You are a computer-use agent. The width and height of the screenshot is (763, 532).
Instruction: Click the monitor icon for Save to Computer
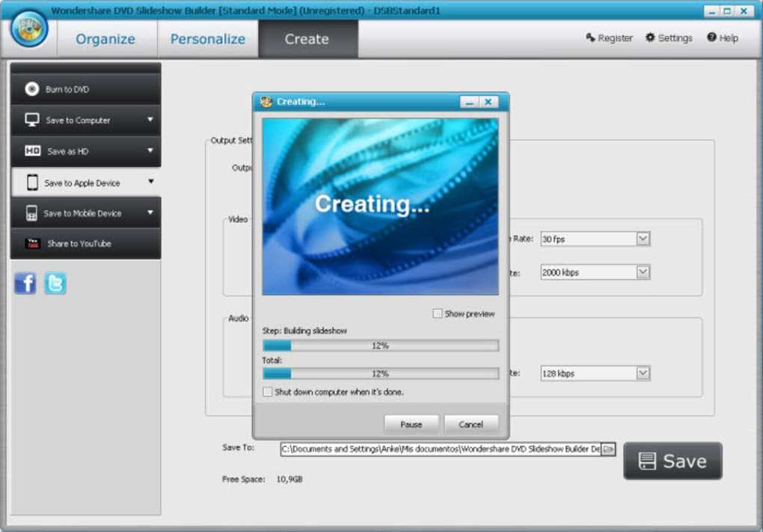tap(32, 120)
